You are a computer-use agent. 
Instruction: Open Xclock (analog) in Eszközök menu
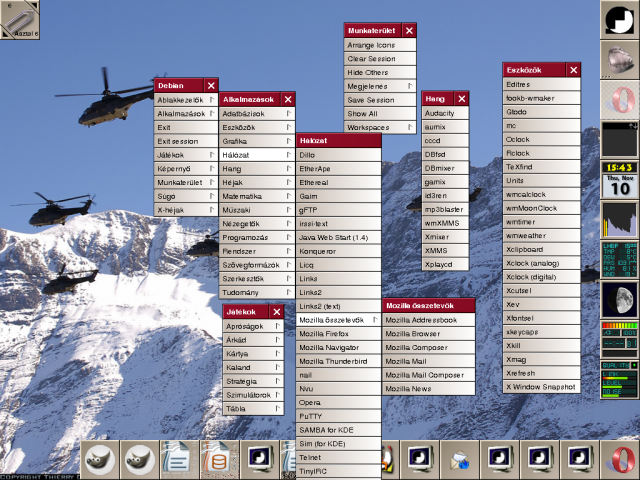coord(542,263)
